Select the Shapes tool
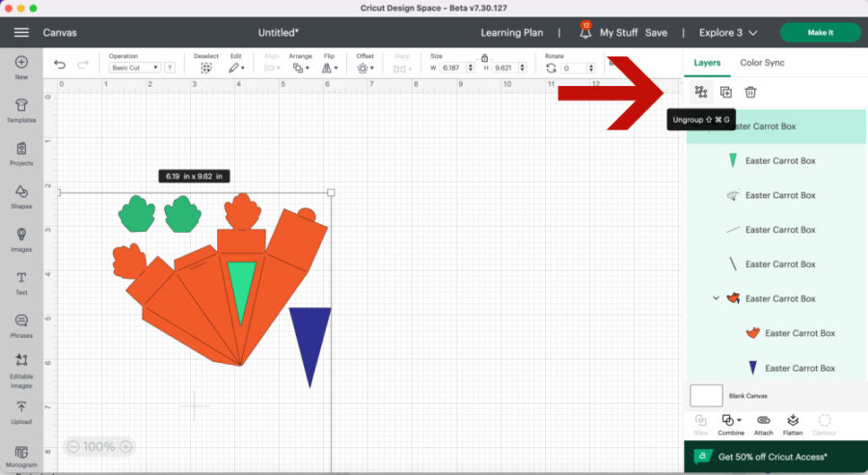This screenshot has width=868, height=475. click(20, 195)
